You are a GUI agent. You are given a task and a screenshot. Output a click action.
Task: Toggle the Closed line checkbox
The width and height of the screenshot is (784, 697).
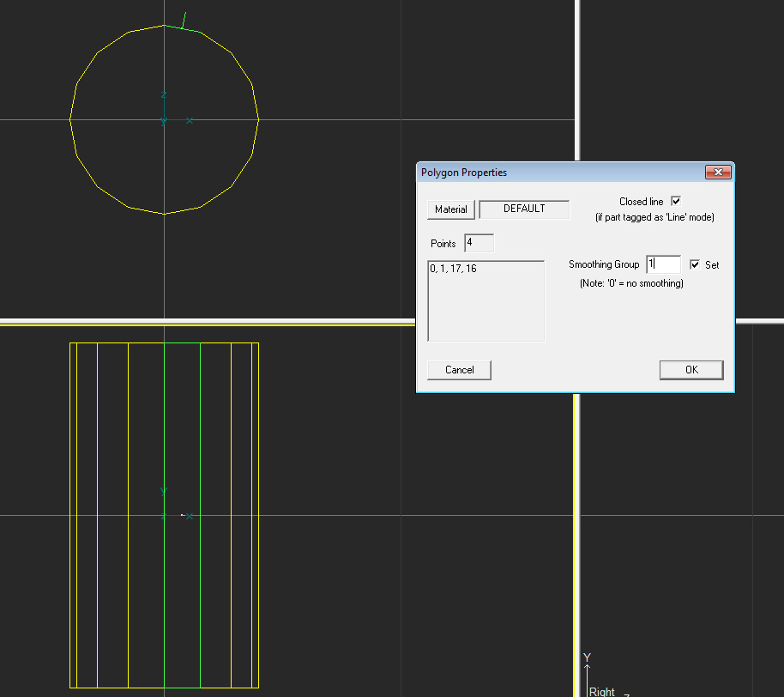click(x=676, y=201)
